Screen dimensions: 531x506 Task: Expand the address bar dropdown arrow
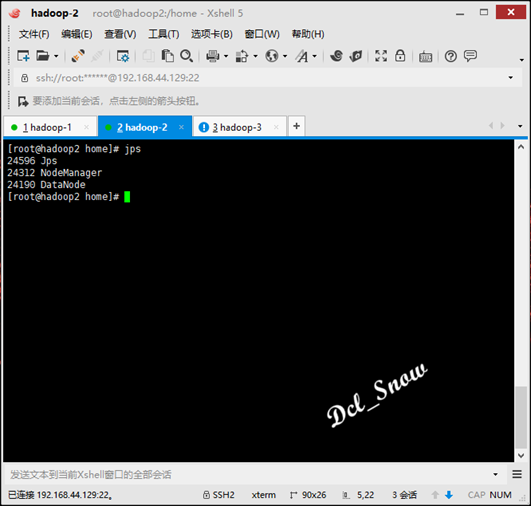pyautogui.click(x=510, y=78)
